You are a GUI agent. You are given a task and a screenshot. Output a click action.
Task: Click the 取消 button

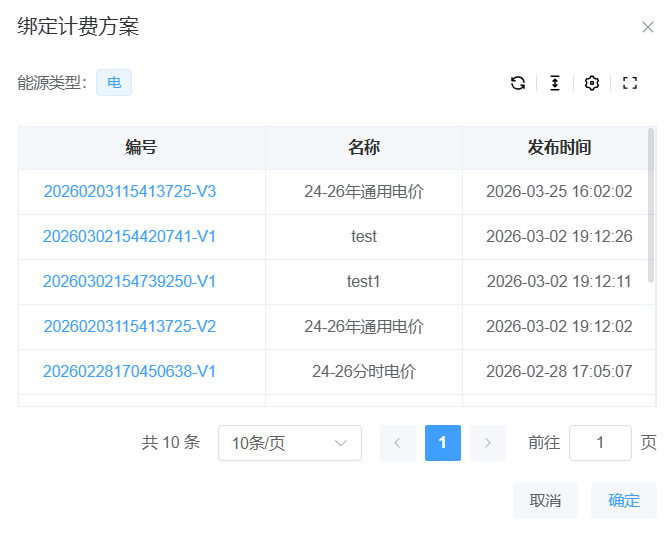point(545,500)
